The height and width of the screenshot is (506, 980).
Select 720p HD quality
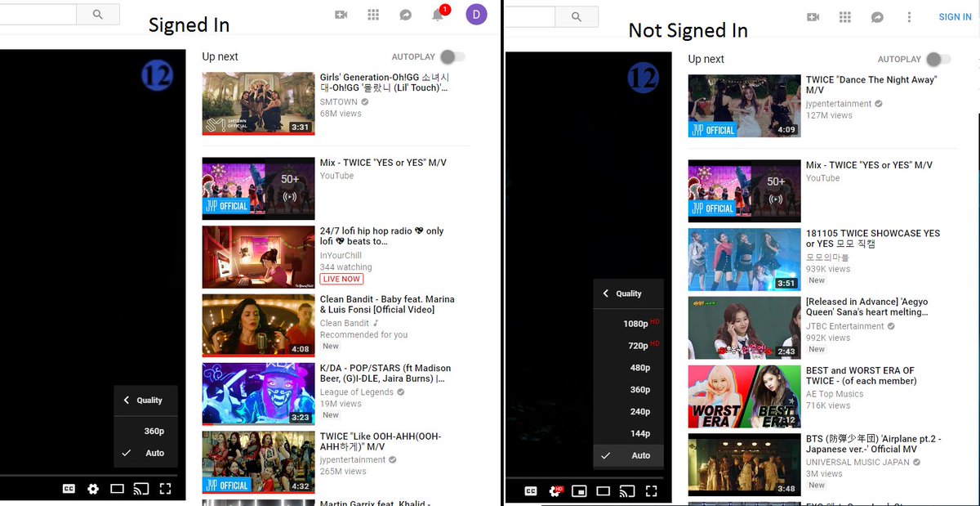pyautogui.click(x=629, y=346)
